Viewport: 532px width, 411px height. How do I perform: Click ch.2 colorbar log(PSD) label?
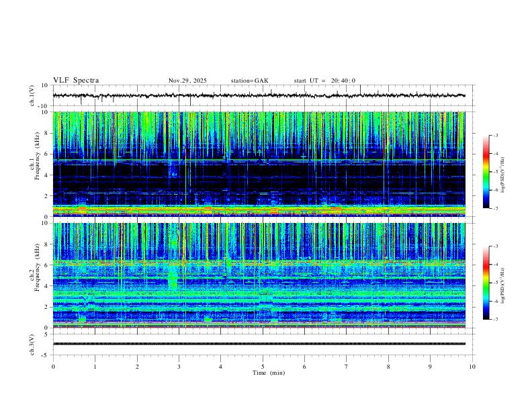(x=502, y=285)
